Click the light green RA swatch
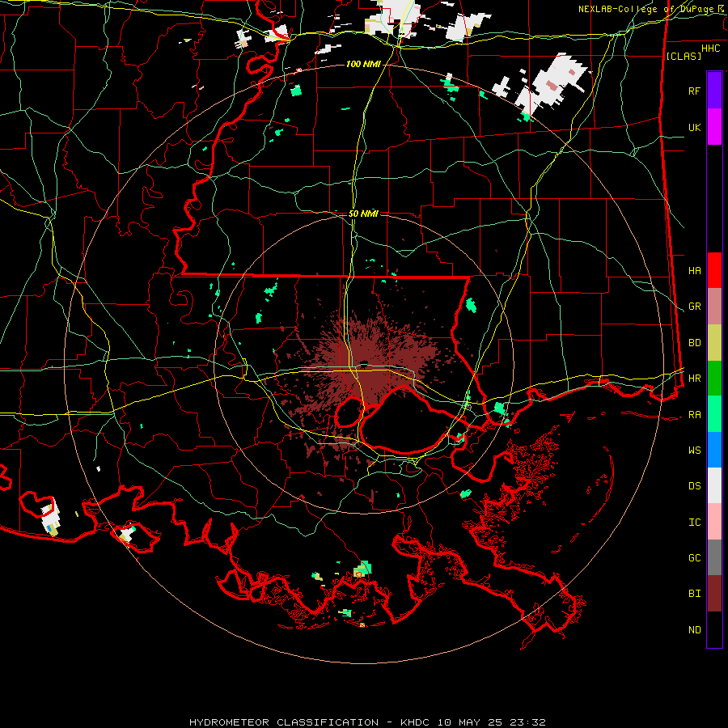Viewport: 728px width, 728px height. click(x=714, y=414)
